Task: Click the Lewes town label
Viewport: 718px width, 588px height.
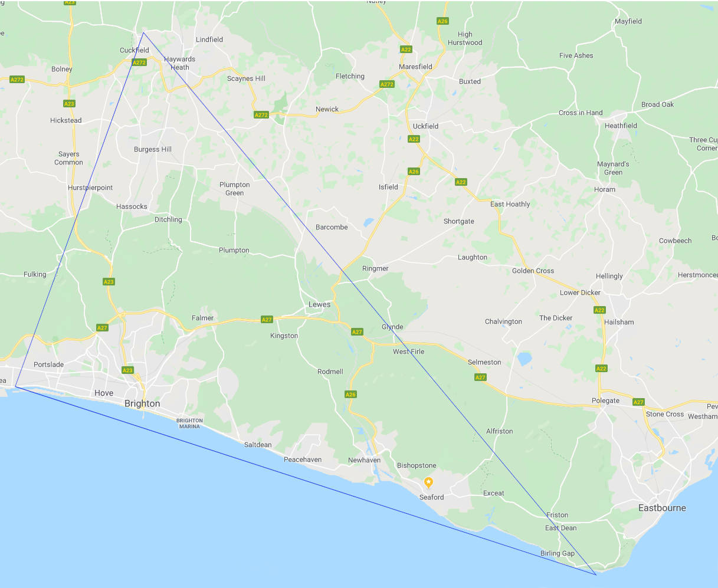Action: (320, 304)
